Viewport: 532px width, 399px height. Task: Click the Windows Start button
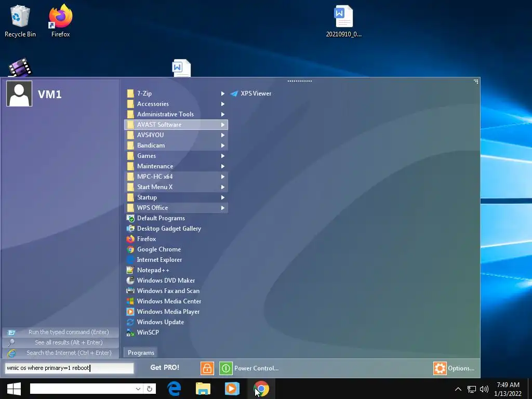(14, 389)
